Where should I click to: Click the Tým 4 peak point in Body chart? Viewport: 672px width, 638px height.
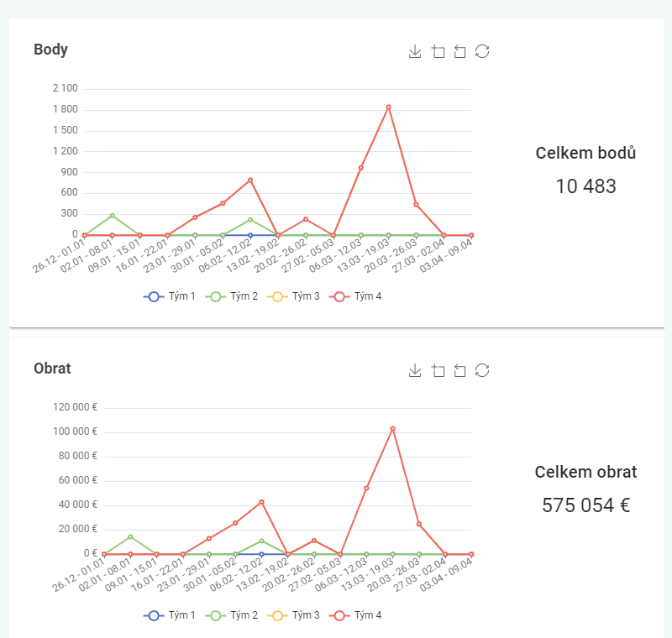388,107
